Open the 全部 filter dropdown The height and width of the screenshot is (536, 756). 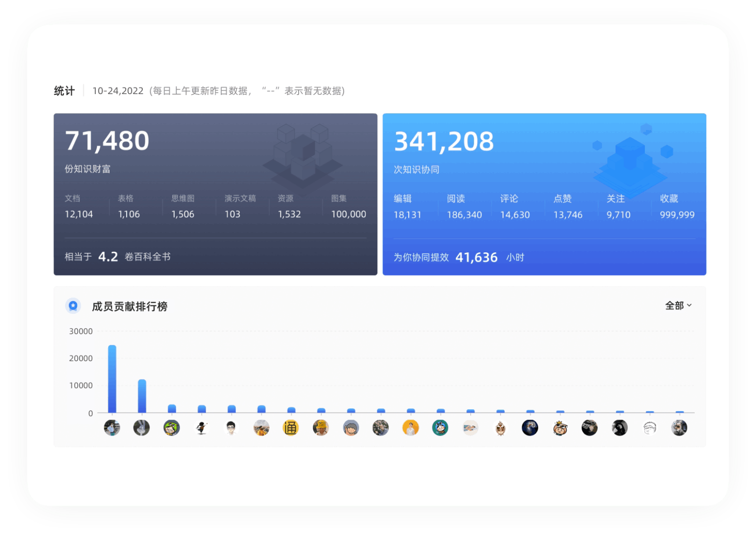point(679,306)
